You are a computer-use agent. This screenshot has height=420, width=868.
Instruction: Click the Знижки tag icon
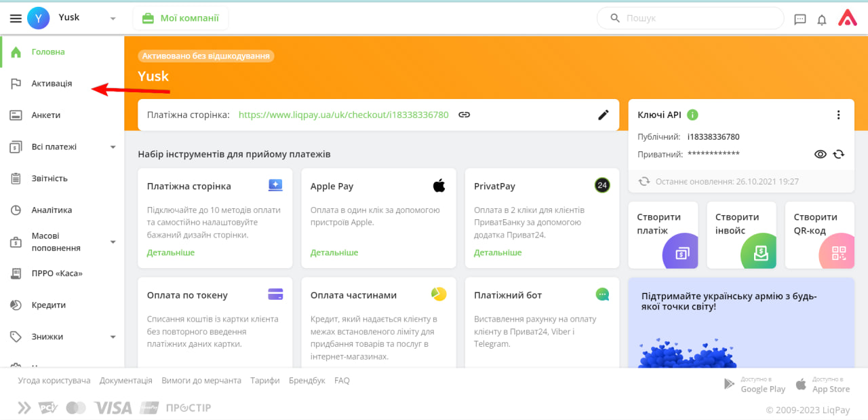pyautogui.click(x=16, y=337)
